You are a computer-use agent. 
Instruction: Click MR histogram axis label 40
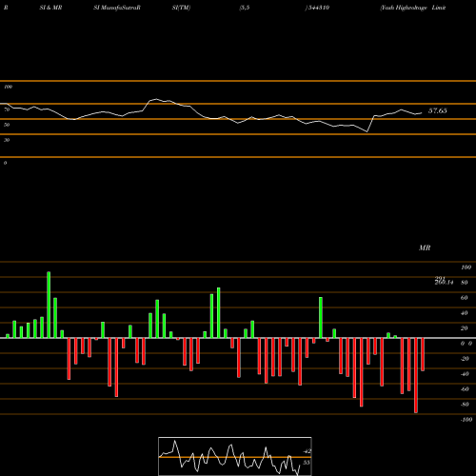pos(464,313)
